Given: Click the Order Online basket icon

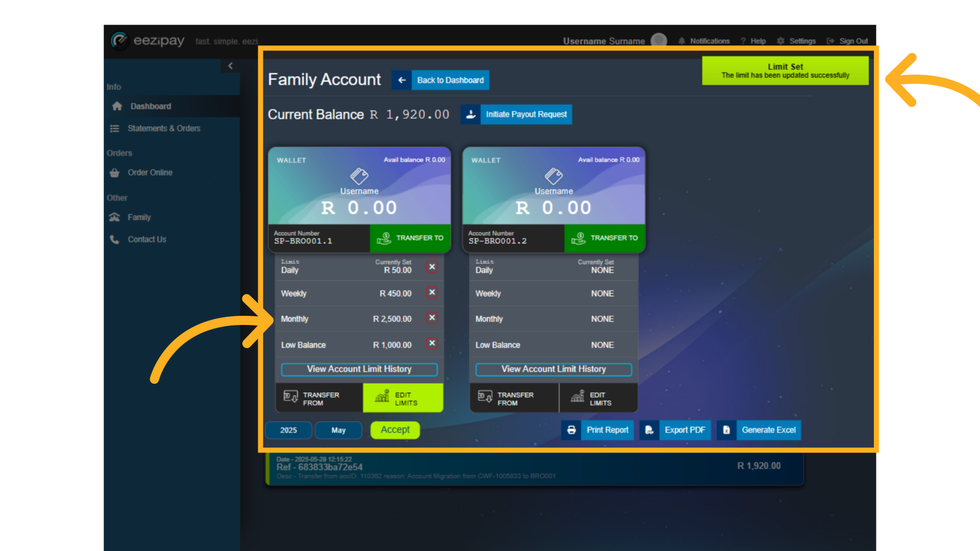Looking at the screenshot, I should [x=115, y=172].
